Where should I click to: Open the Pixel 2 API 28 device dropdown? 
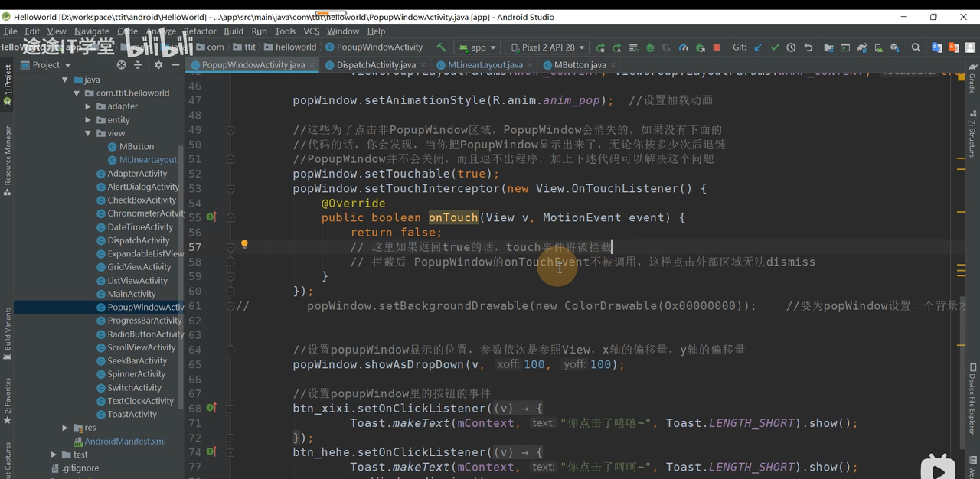point(548,47)
